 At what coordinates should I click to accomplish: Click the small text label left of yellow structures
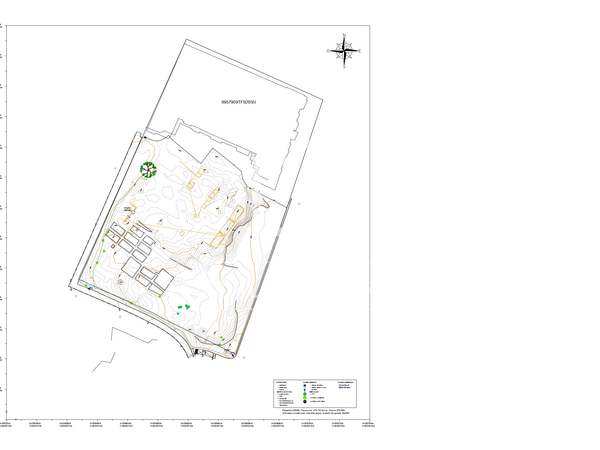(130, 208)
